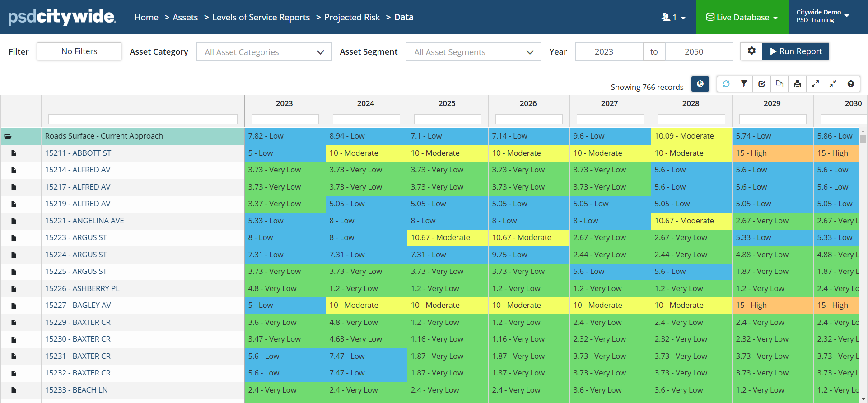Screen dimensions: 868x403
Task: Click the 2023 column filter input
Action: coord(285,119)
